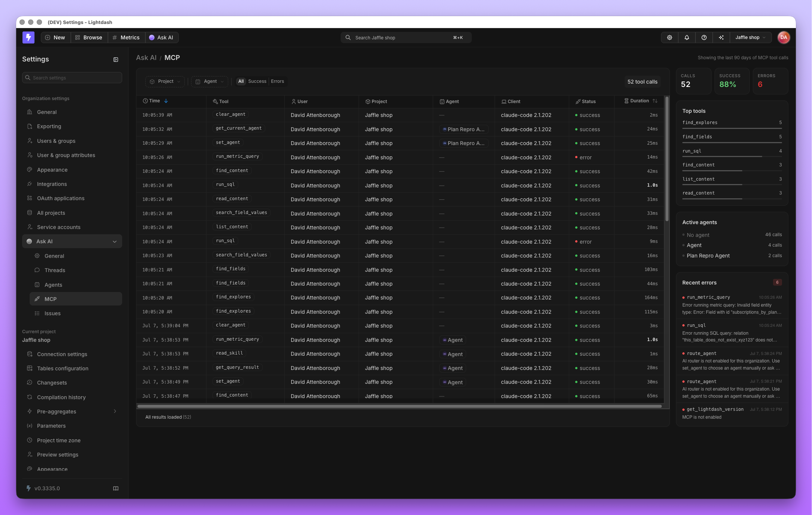The width and height of the screenshot is (812, 515).
Task: Click the read_content bar in Top tools
Action: pos(732,199)
